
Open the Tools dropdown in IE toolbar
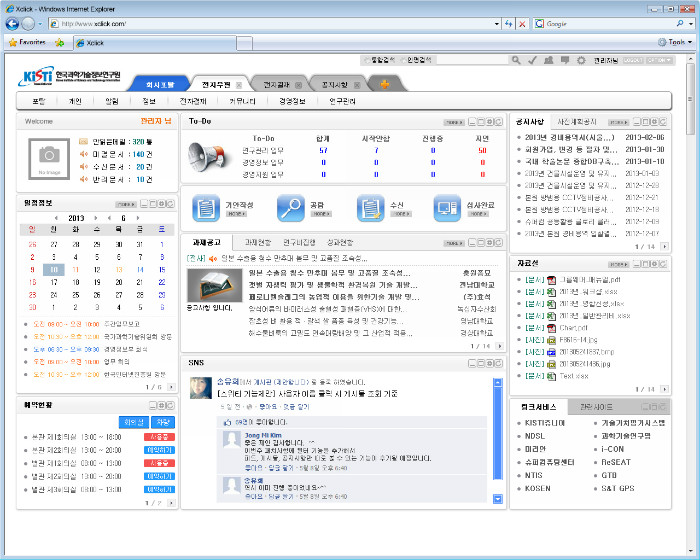pyautogui.click(x=679, y=43)
